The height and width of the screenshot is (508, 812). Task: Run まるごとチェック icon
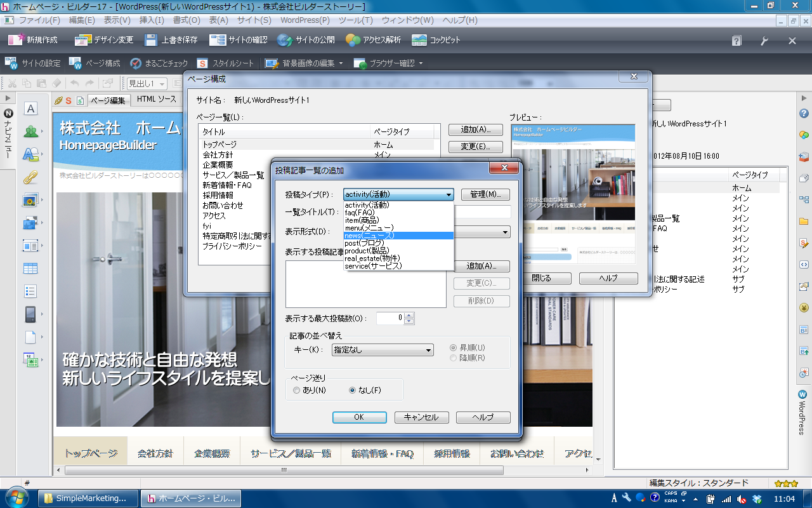[135, 63]
